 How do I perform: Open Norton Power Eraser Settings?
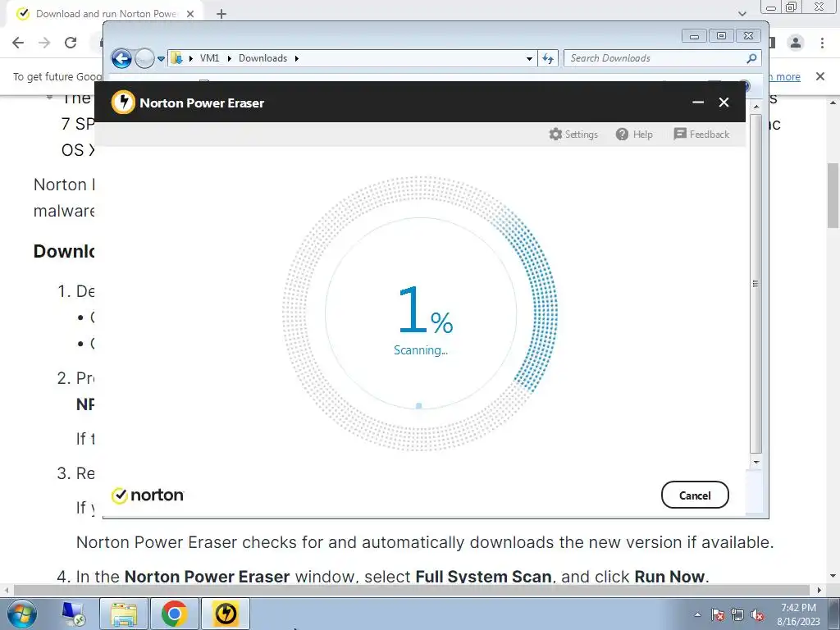point(573,134)
